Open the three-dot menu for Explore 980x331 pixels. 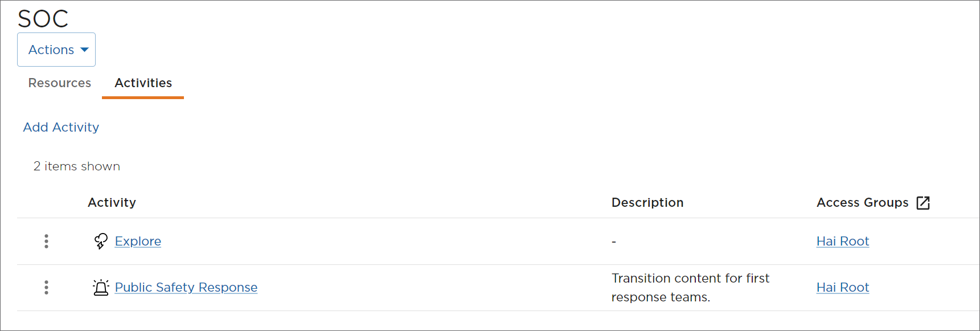pyautogui.click(x=47, y=242)
